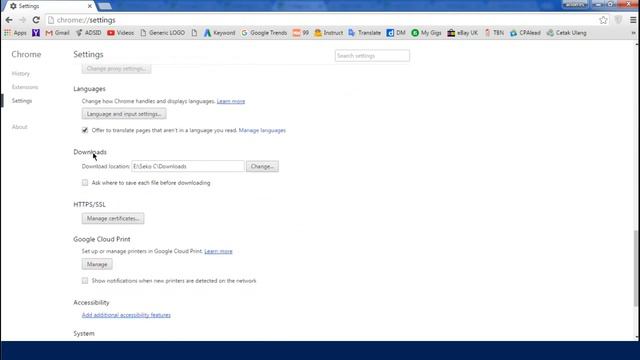The width and height of the screenshot is (640, 360).
Task: Open Learn more link for Cloud Print
Action: 218,251
